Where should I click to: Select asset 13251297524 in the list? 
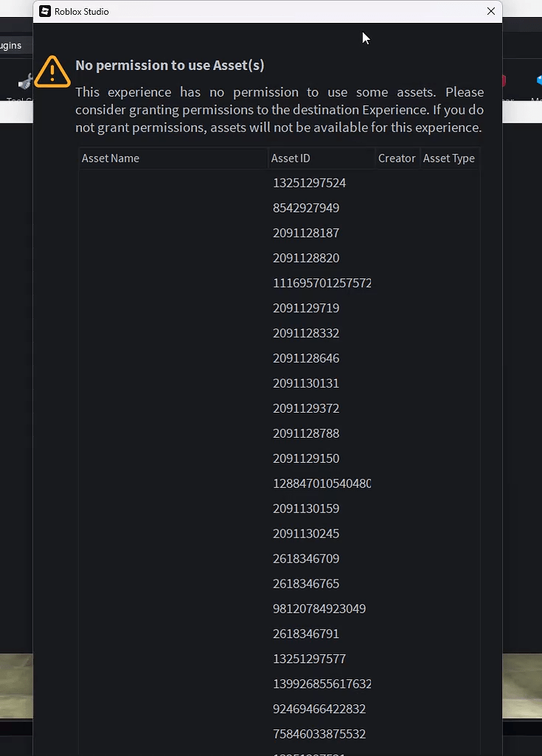coord(309,182)
